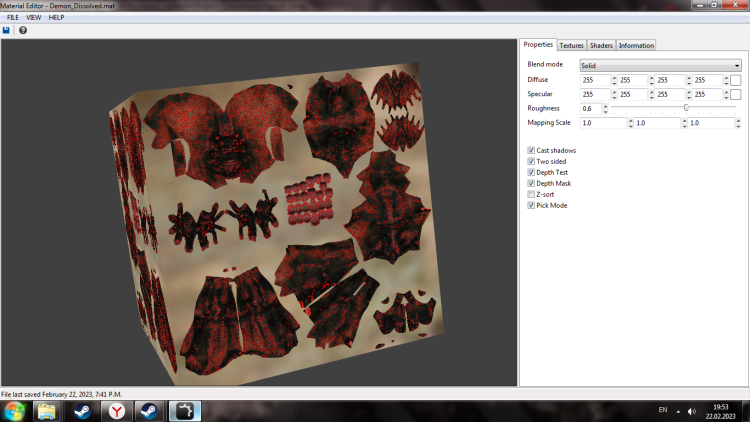Show hidden system tray icons
The image size is (750, 422).
tap(678, 411)
